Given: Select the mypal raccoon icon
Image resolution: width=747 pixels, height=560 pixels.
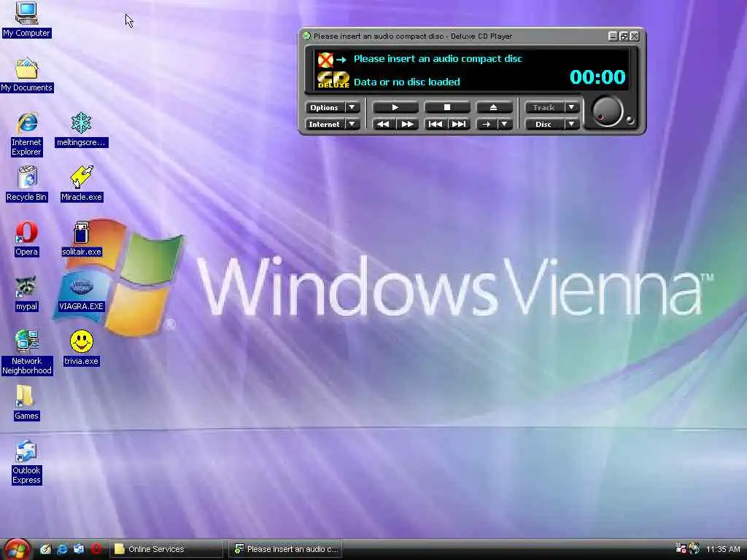Looking at the screenshot, I should (x=27, y=294).
